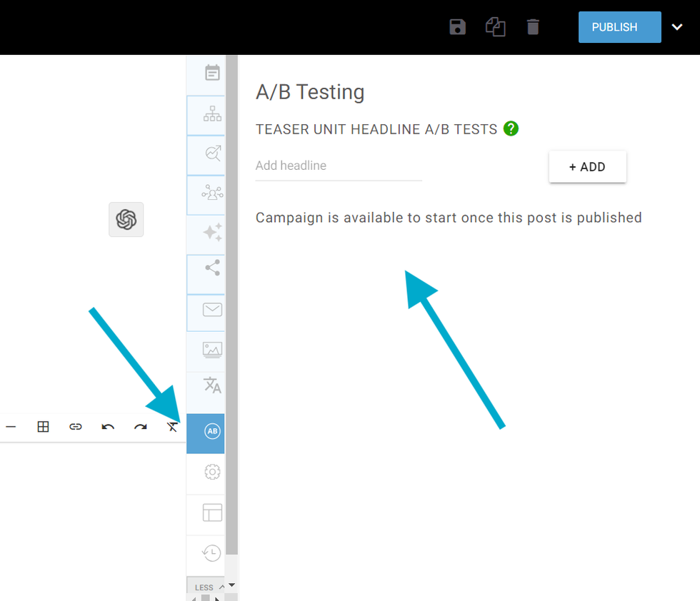Open the email envelope sidebar tab

212,310
